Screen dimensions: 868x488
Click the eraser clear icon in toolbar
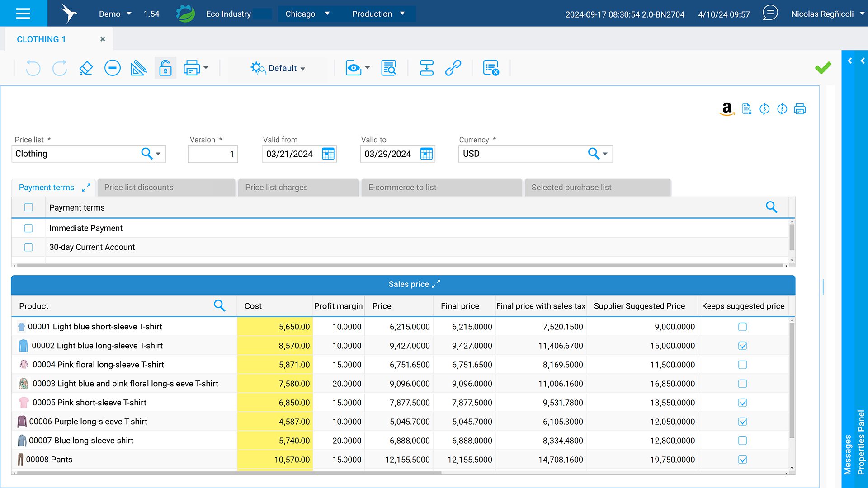86,68
